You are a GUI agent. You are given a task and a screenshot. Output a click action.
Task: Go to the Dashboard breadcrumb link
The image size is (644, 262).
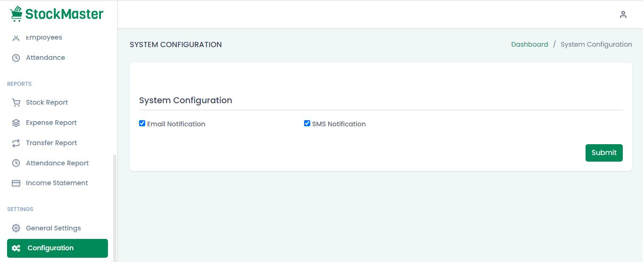pyautogui.click(x=529, y=44)
